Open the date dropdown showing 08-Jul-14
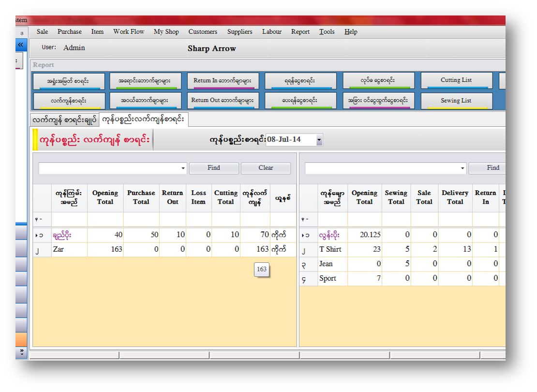 point(319,140)
